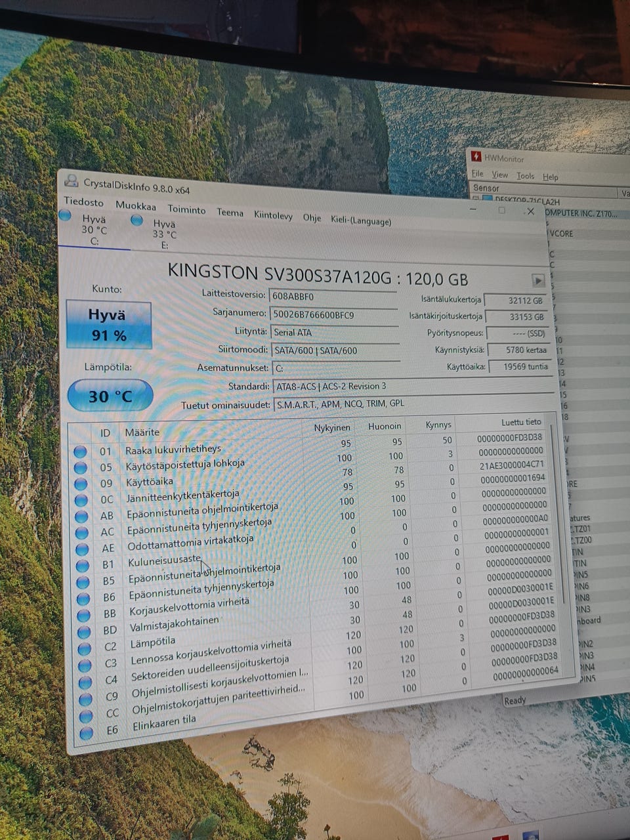This screenshot has height=840, width=630.
Task: Open the File menu in HWMonitor
Action: coord(478,174)
